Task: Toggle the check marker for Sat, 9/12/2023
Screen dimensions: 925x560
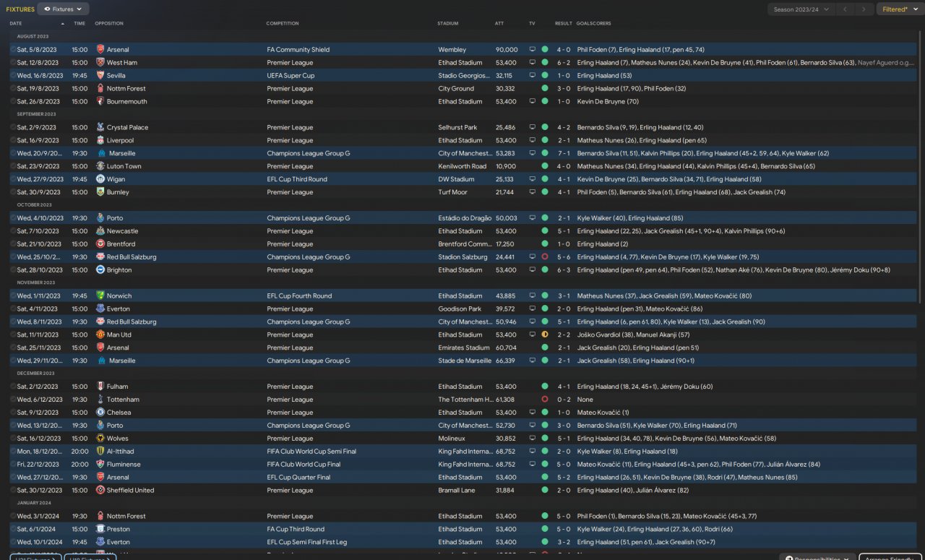Action: click(13, 413)
